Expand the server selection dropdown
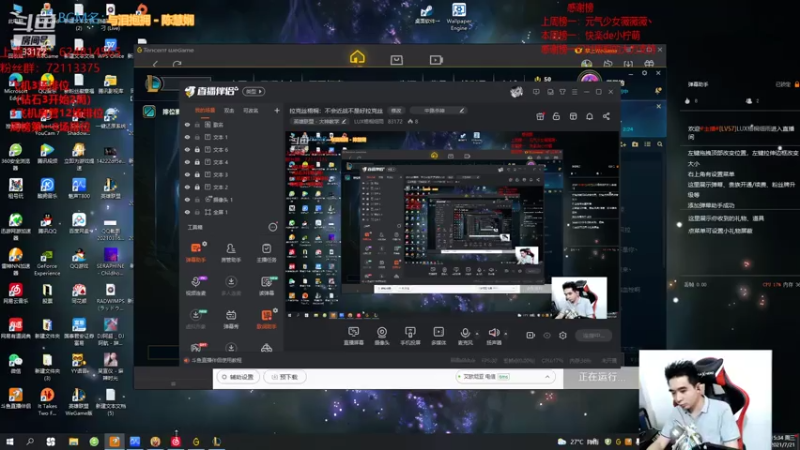The height and width of the screenshot is (450, 800). point(547,377)
